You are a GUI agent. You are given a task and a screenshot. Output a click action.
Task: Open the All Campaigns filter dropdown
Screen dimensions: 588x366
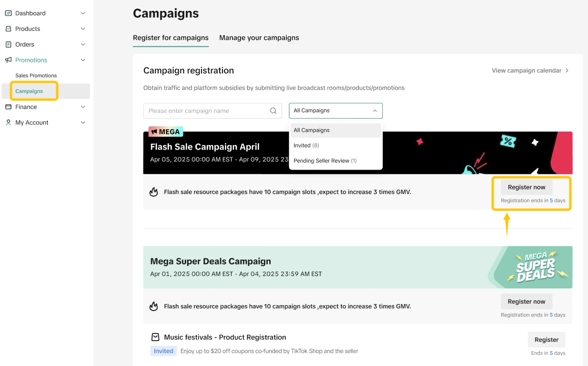pyautogui.click(x=335, y=111)
